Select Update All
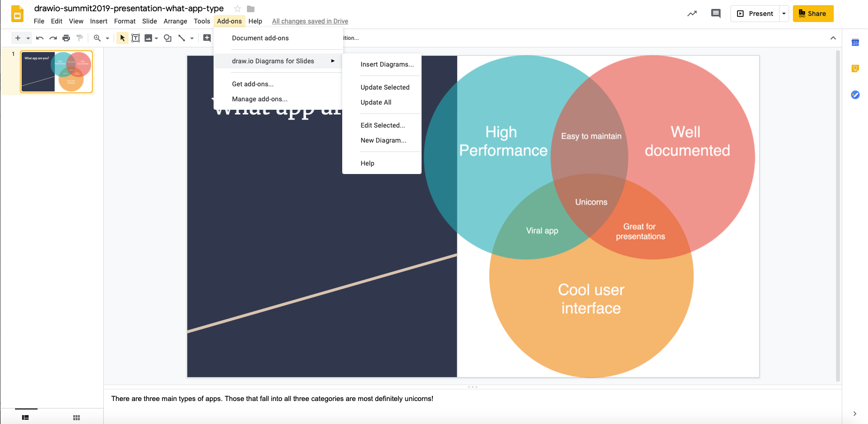The height and width of the screenshot is (424, 868). 382,102
